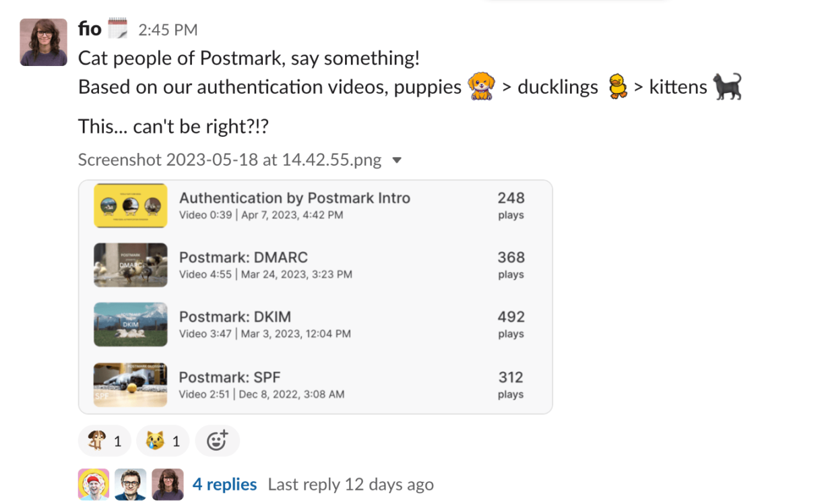Click the duckling emoji in message

616,88
